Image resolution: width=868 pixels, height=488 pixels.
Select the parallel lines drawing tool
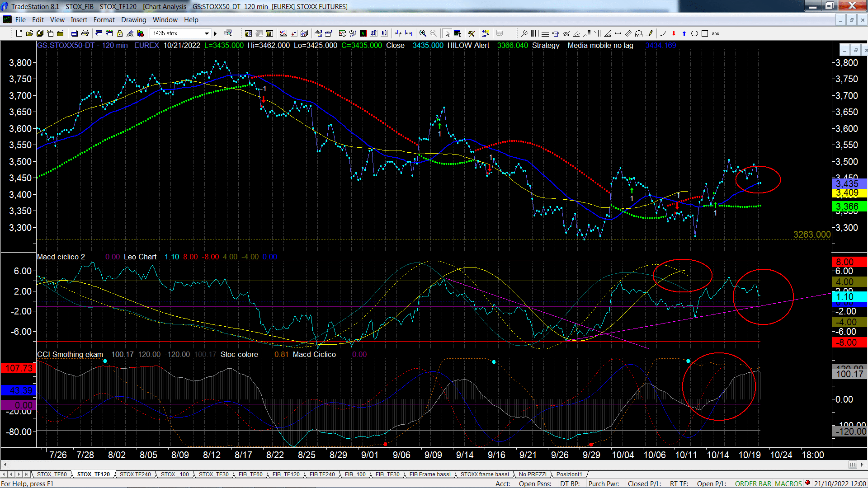[628, 33]
